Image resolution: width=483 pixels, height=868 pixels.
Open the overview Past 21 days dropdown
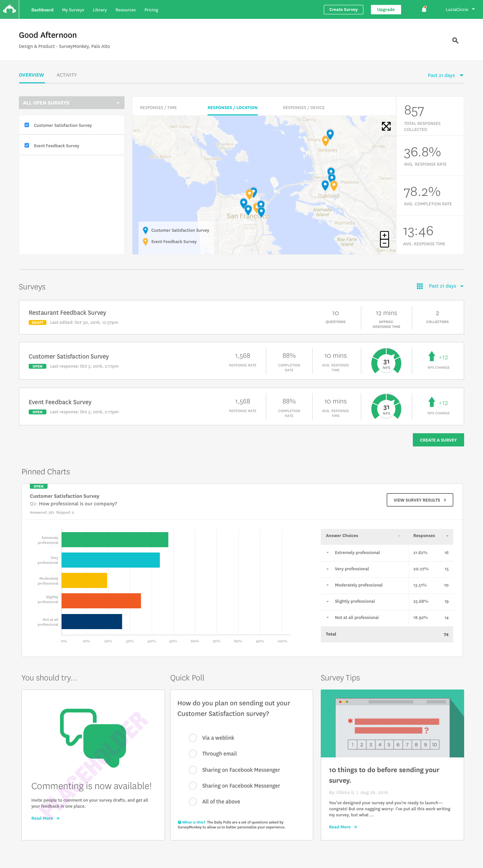point(446,75)
